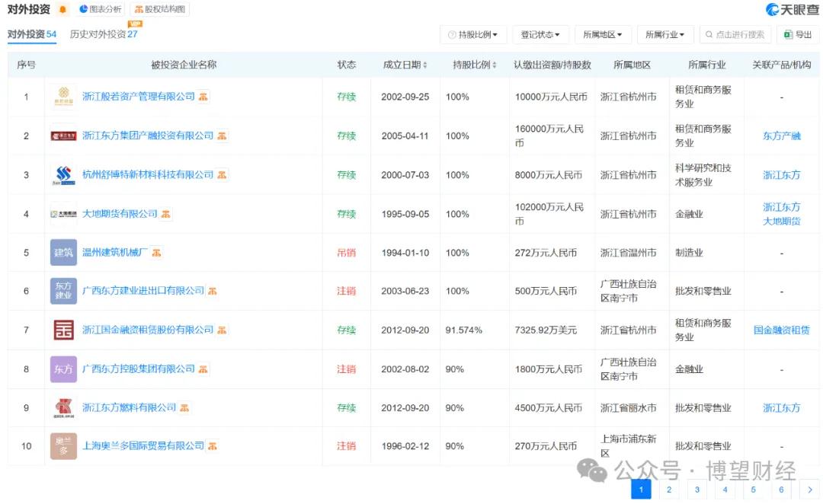Go to pagination page 5
This screenshot has width=823, height=504.
click(x=753, y=490)
